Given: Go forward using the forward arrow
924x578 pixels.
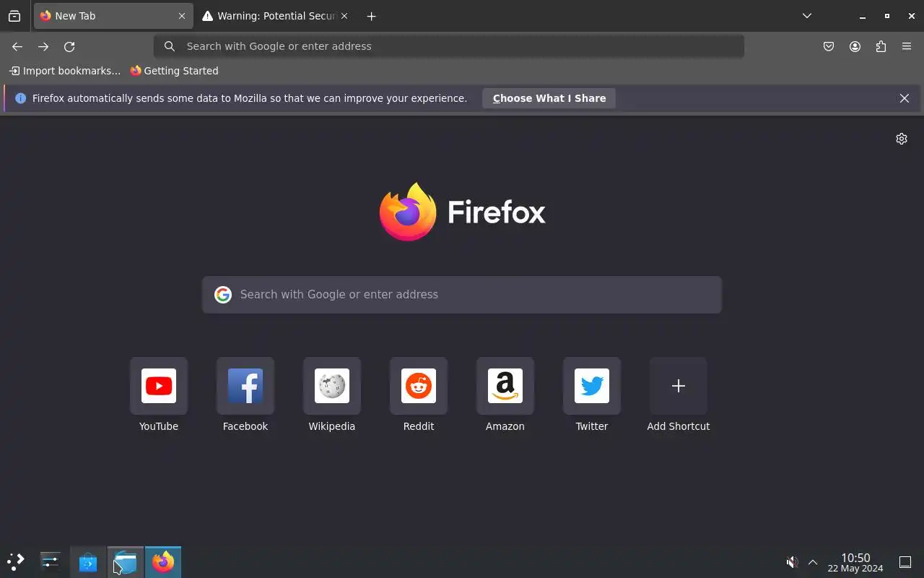Looking at the screenshot, I should 43,46.
